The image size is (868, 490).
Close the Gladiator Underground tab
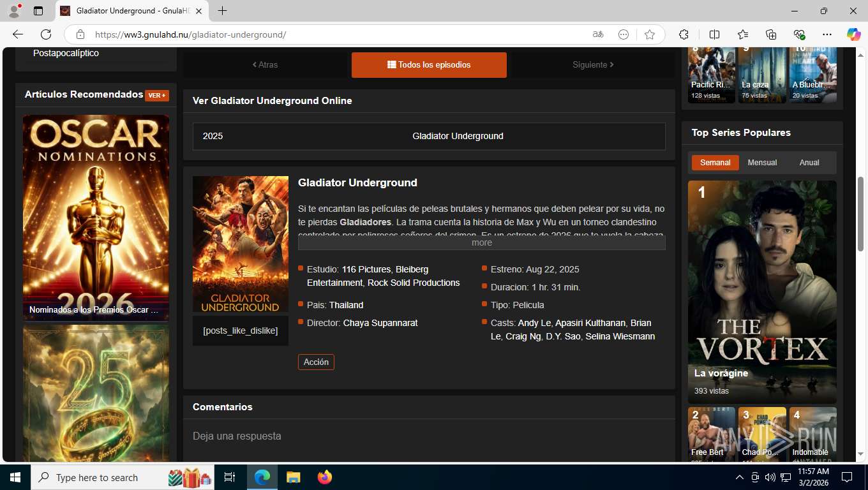click(x=198, y=11)
